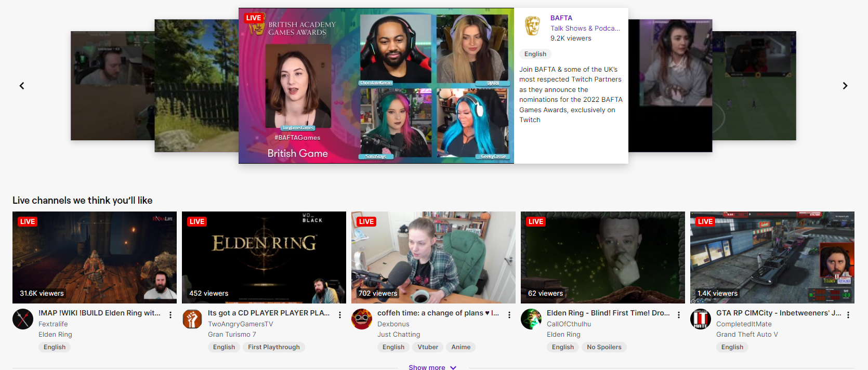
Task: Open Gran Turismo 7 category link
Action: (232, 335)
